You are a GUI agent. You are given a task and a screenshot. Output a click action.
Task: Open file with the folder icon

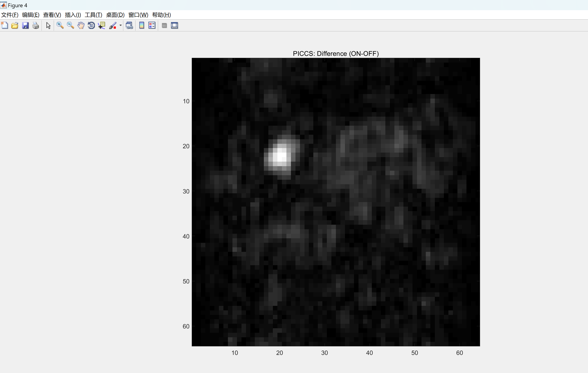tap(15, 25)
